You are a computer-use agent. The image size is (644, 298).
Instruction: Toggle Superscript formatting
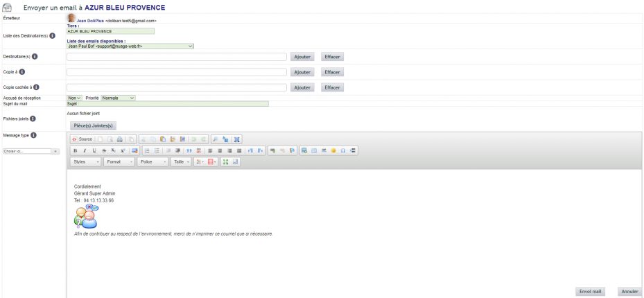(123, 150)
